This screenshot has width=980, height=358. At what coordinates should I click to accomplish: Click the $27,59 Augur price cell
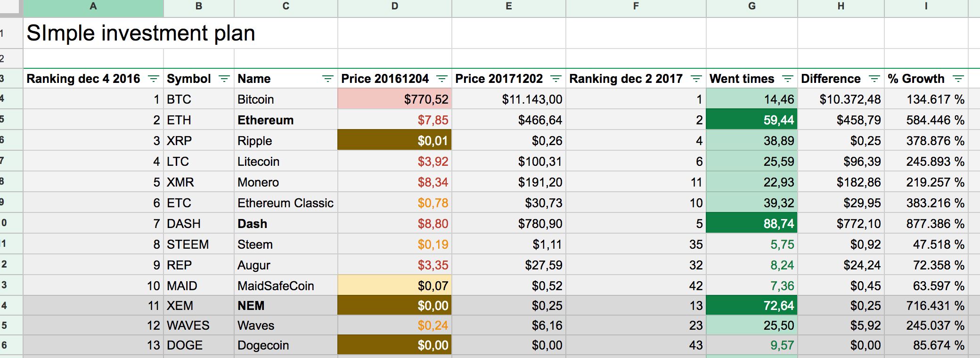(x=509, y=265)
